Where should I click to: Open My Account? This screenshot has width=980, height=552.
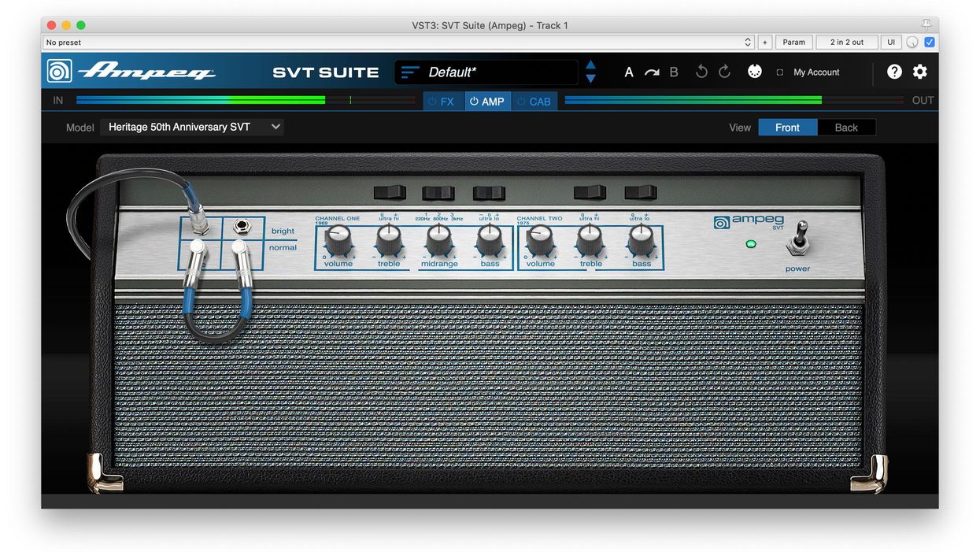tap(816, 72)
